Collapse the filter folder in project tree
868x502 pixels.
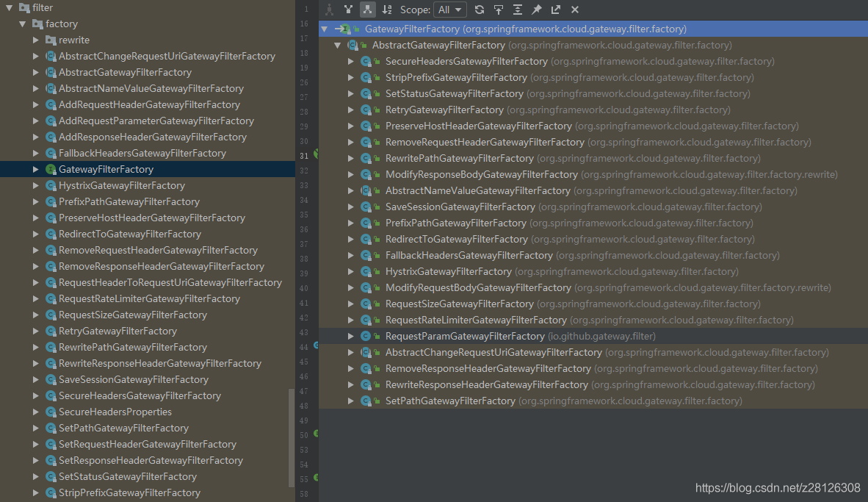point(10,8)
